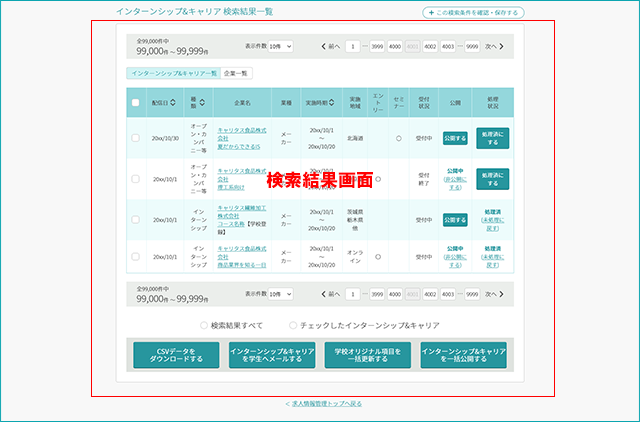This screenshot has height=422, width=640.
Task: Open top 表示件数 dropdown
Action: tap(280, 47)
